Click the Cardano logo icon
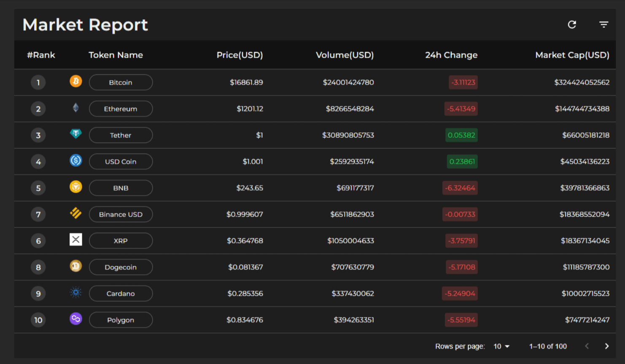625x364 pixels. (76, 292)
